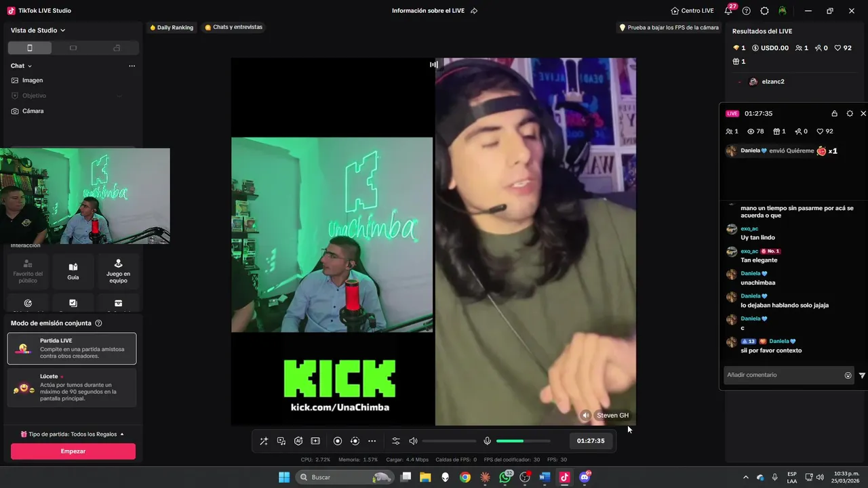Click the FPS de la cámara tip
Screen dimensions: 868x488
point(669,28)
